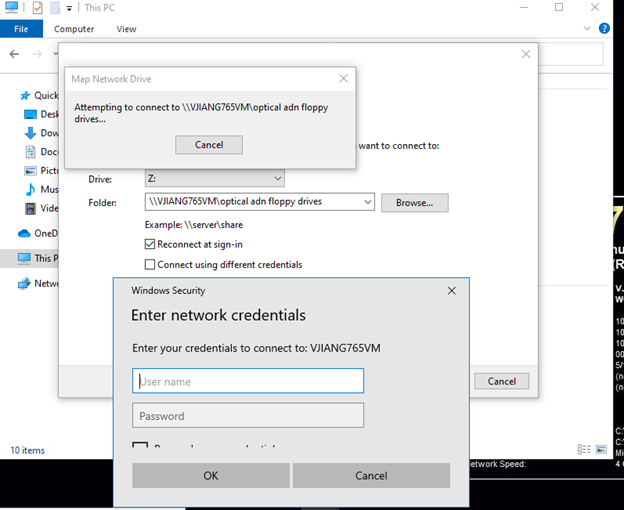Viewport: 624px width, 510px height.
Task: Uncheck Reconnect at sign-in
Action: (x=150, y=244)
